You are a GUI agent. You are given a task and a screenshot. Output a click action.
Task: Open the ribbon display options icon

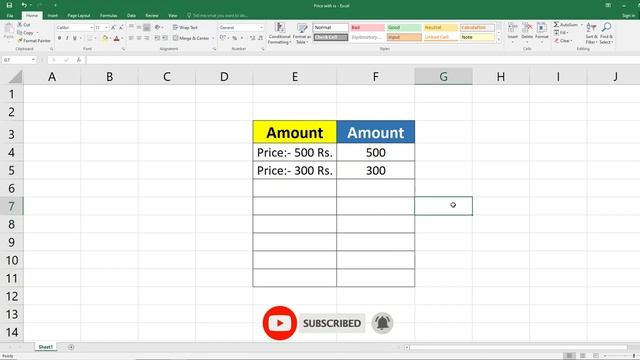click(608, 5)
